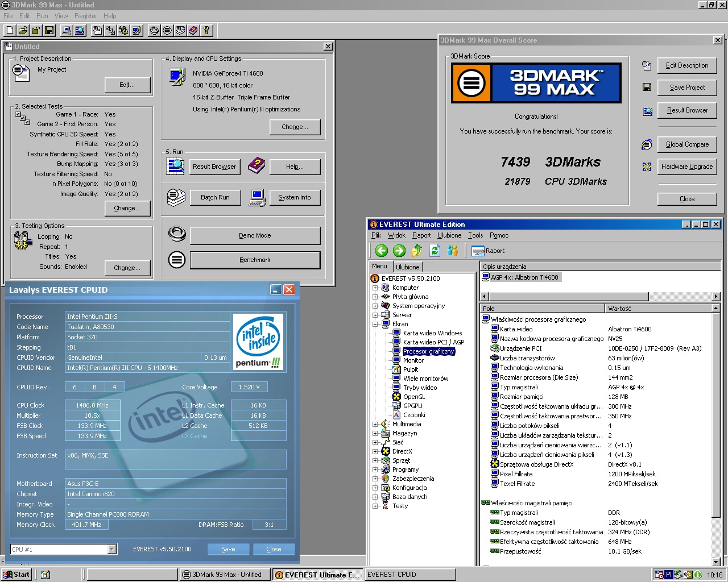
Task: Click the icon beside Result Browser in score window
Action: 647,111
